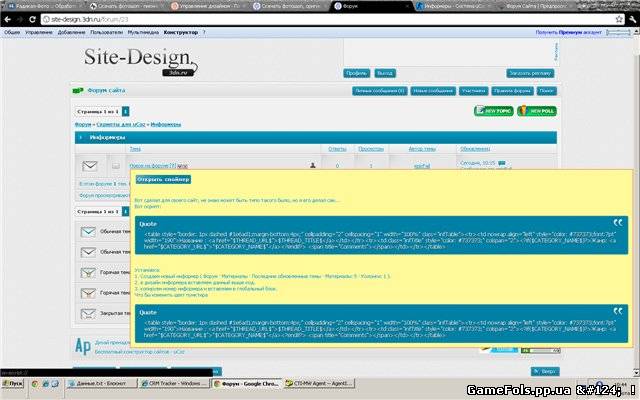Launch Chrome from the quick launch bar

click(x=35, y=384)
